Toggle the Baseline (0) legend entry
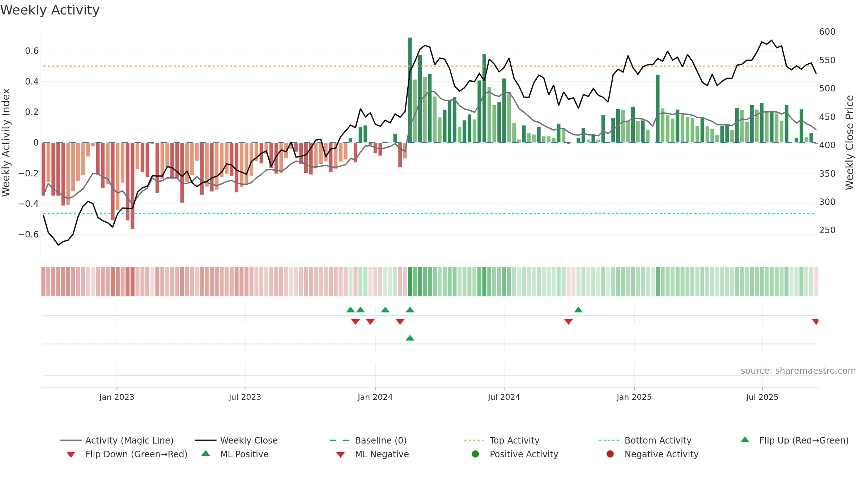Viewport: 868px width, 488px height. coord(368,440)
